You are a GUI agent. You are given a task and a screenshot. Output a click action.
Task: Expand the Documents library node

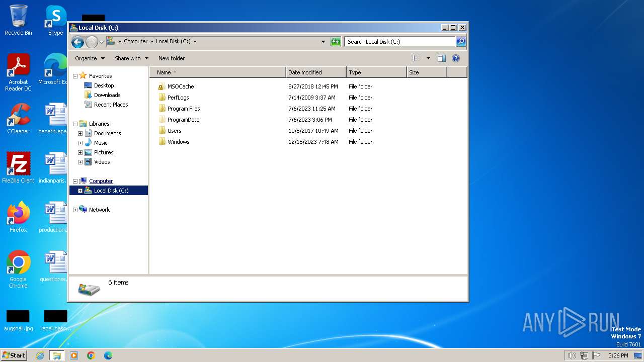click(80, 133)
